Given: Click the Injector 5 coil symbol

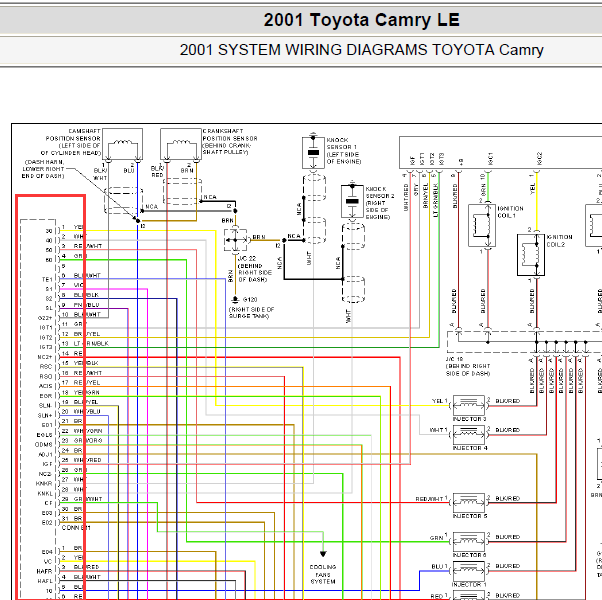Looking at the screenshot, I should click(469, 502).
